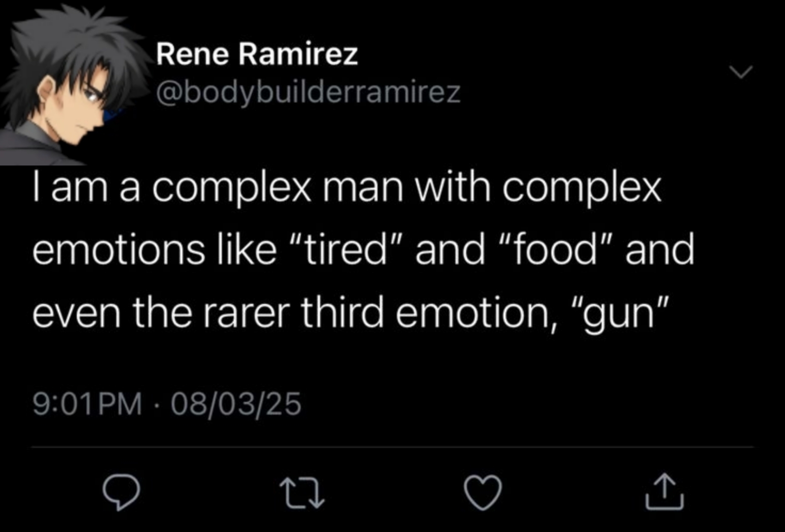This screenshot has height=532, width=785.
Task: Click the word "tired" in the tweet
Action: [x=345, y=250]
